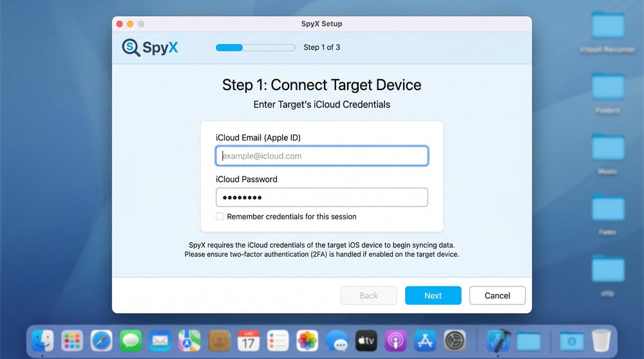Image resolution: width=644 pixels, height=359 pixels.
Task: Open the Trash in the Dock
Action: click(601, 340)
